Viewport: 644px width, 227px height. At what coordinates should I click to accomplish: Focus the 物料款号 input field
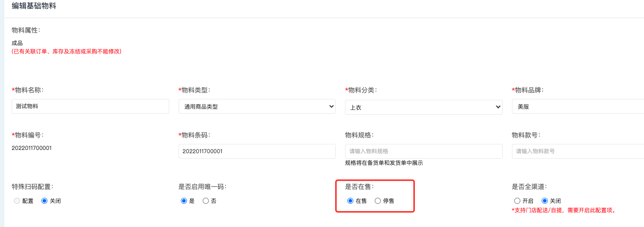click(x=578, y=151)
